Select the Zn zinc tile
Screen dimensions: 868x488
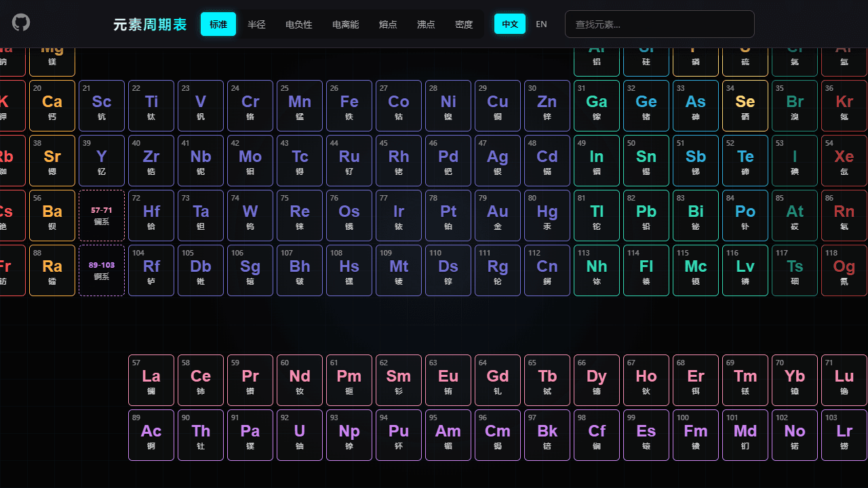(x=547, y=106)
